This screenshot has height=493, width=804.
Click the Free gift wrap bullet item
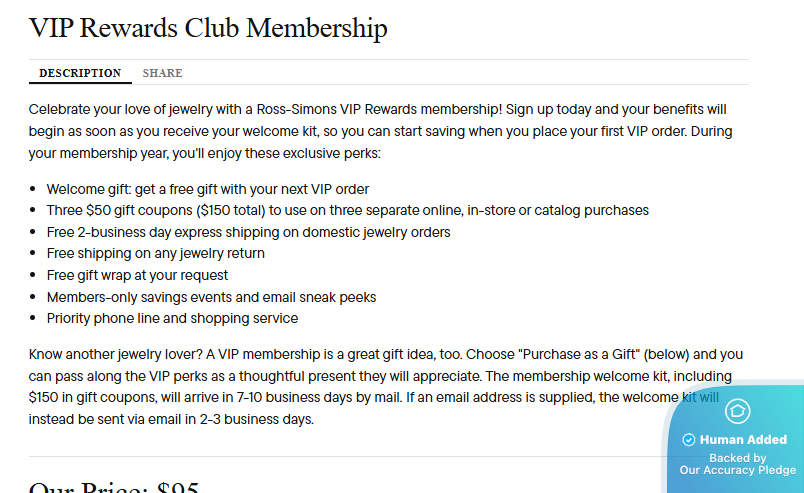(x=137, y=275)
